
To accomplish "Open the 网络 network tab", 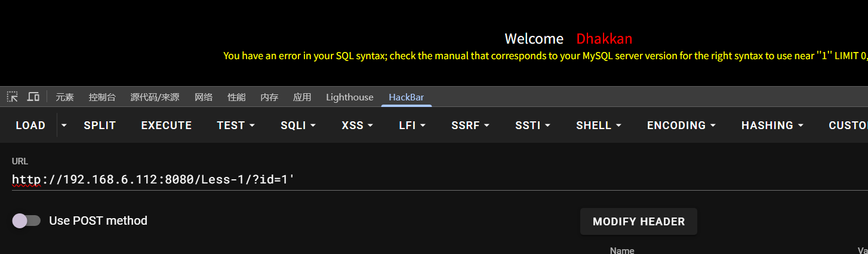I will [x=204, y=97].
